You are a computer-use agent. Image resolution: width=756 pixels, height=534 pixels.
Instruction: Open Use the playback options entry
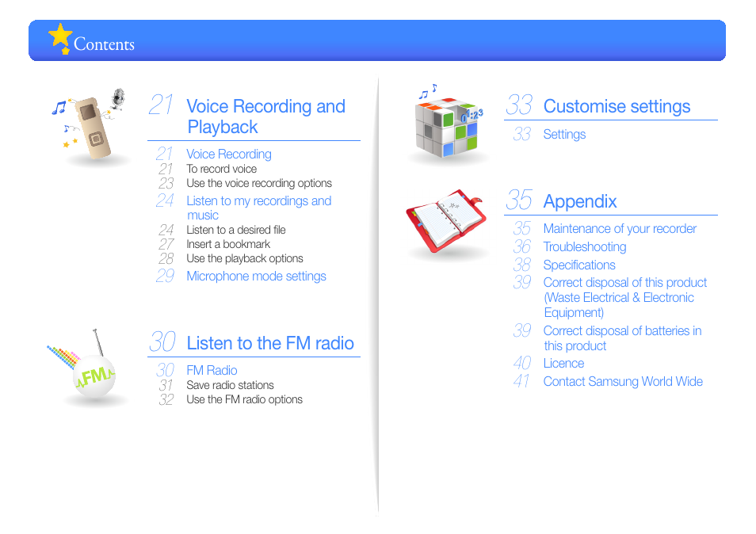245,259
